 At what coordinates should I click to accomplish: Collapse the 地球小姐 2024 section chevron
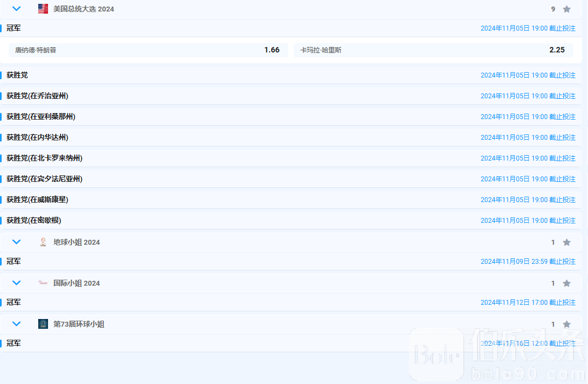tap(16, 242)
